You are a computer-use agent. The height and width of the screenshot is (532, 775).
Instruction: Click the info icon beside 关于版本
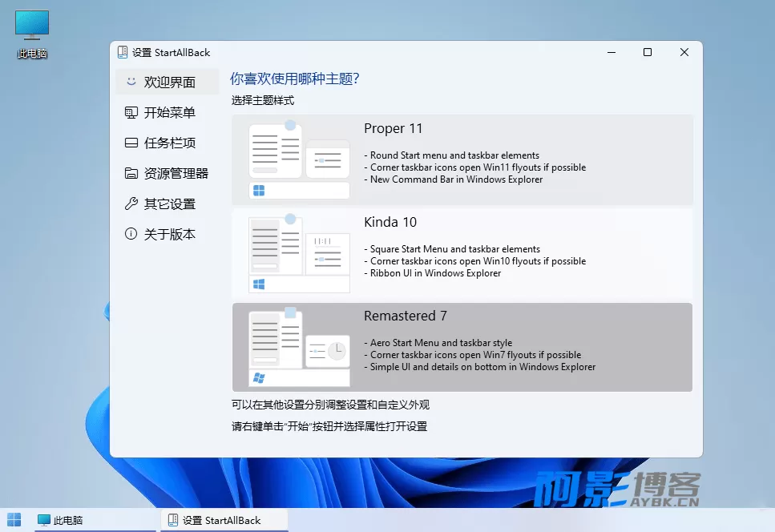point(131,234)
